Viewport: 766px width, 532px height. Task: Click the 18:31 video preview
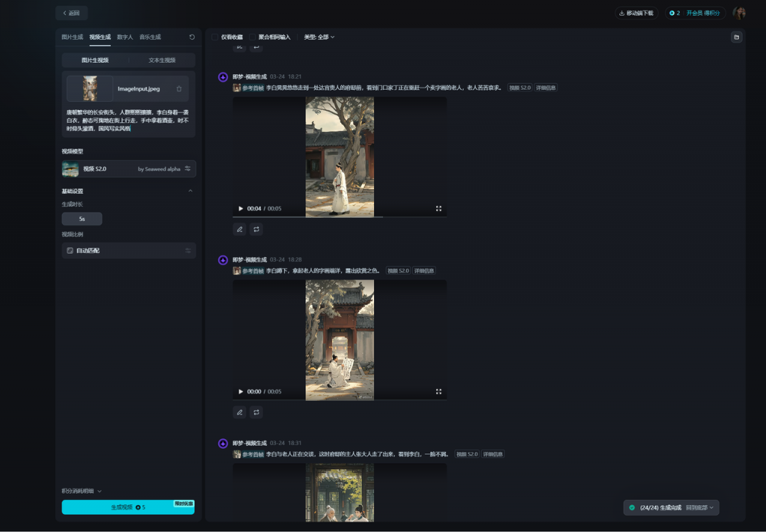click(340, 492)
